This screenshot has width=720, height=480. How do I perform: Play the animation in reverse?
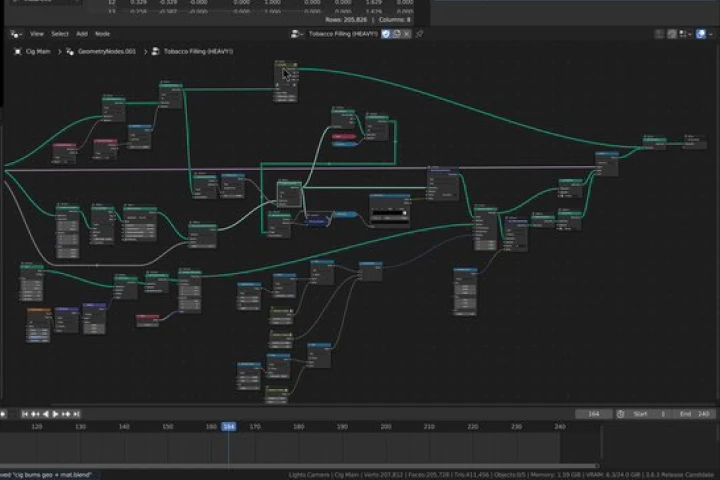45,414
